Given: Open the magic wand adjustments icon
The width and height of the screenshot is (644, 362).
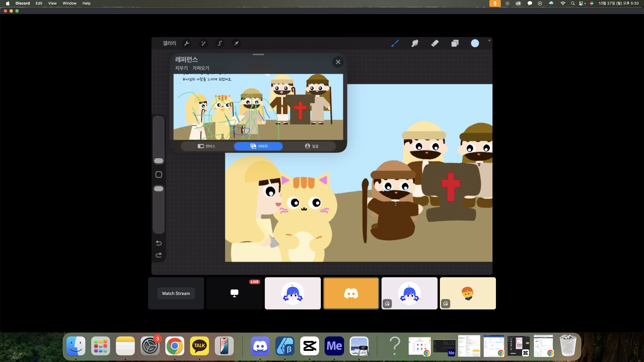Looking at the screenshot, I should 203,43.
